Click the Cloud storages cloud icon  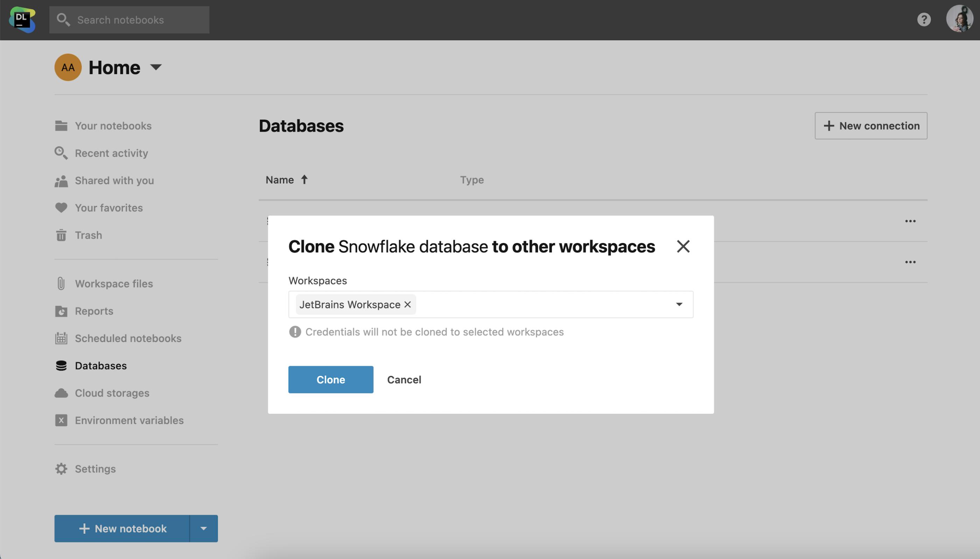tap(61, 393)
